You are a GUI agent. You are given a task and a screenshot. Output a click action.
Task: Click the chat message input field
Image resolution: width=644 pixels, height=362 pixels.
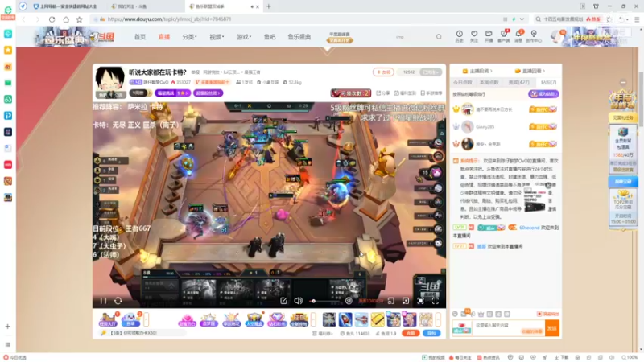(x=508, y=327)
